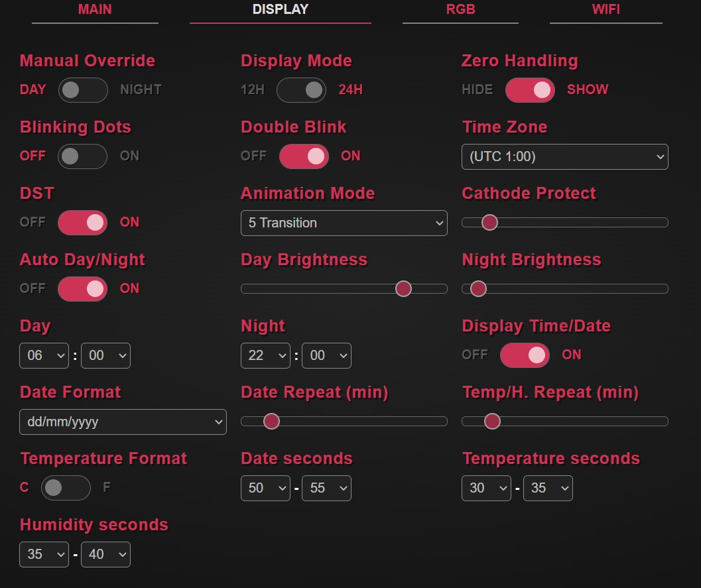701x588 pixels.
Task: Open the Date Format dropdown
Action: click(123, 422)
